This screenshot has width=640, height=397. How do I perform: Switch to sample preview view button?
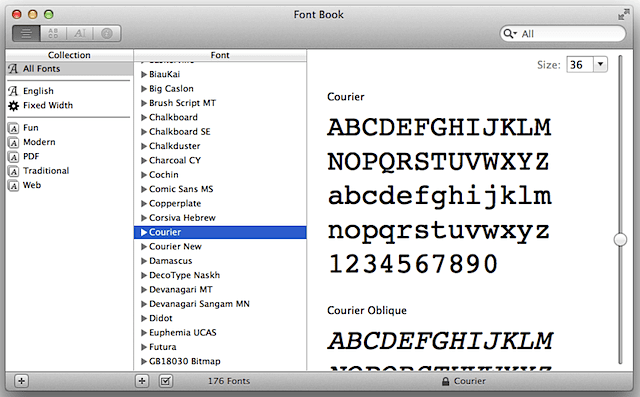26,33
